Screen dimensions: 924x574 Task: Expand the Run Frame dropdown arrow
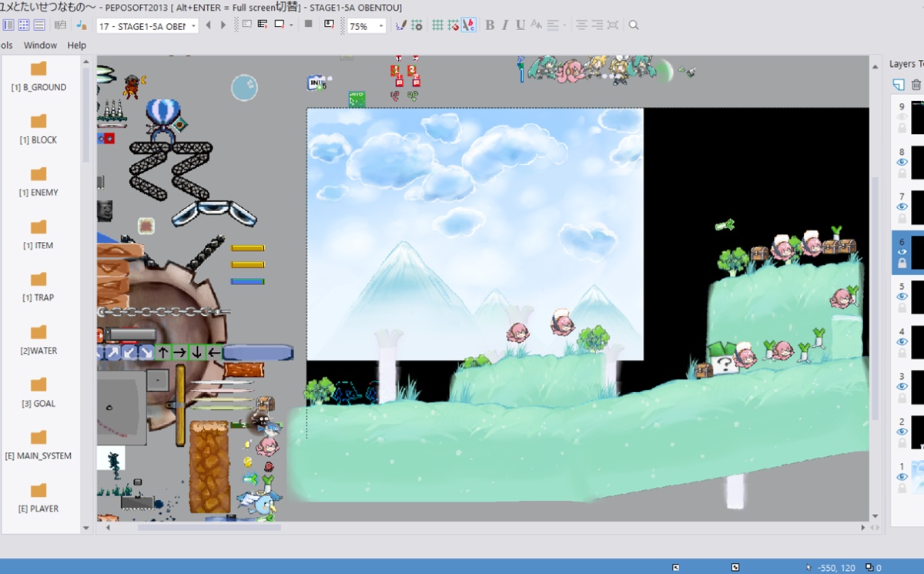291,25
